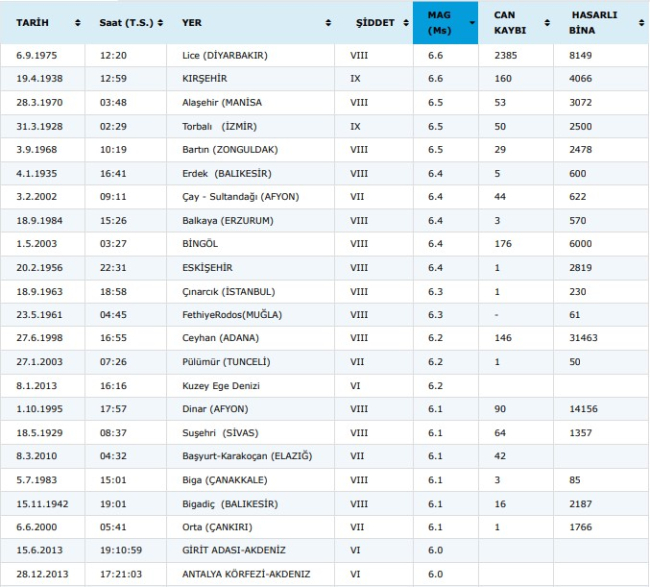Select the Lice (DİYARBAKIR) place cell
Screen dimensions: 650x587
(225, 55)
